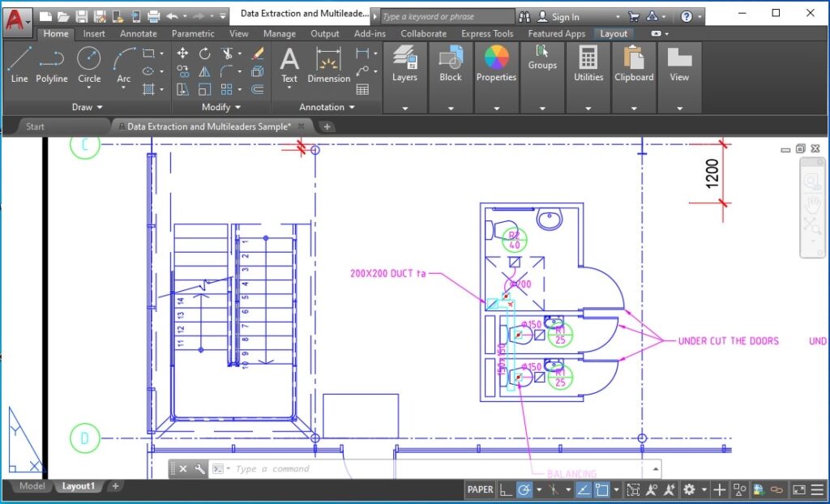
Task: Open the Output ribbon tab
Action: (324, 34)
